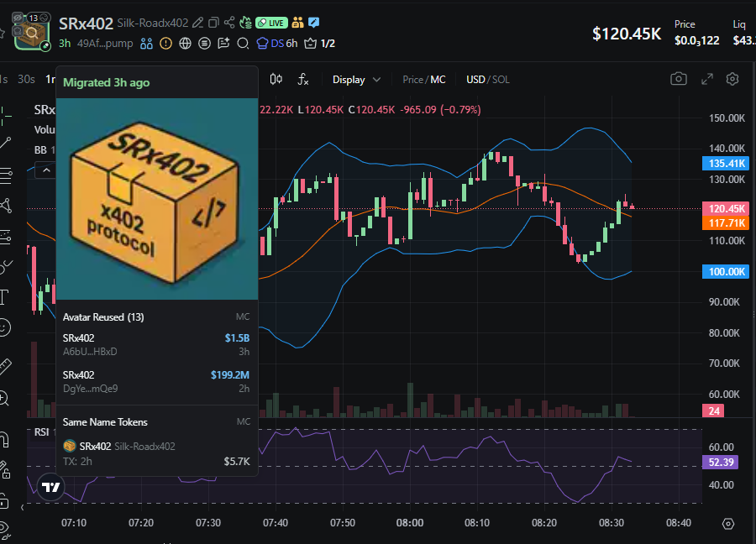Image resolution: width=756 pixels, height=544 pixels.
Task: Click the share icon next to token name
Action: 230,23
